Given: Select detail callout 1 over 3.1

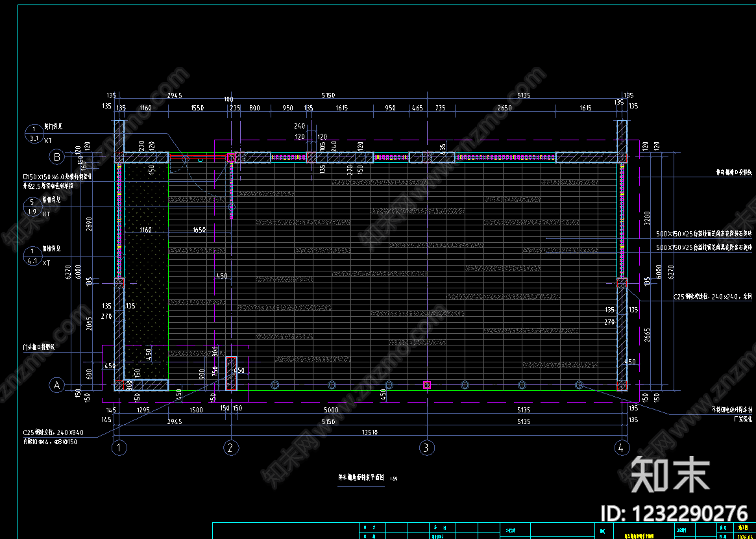Looking at the screenshot, I should [x=34, y=133].
